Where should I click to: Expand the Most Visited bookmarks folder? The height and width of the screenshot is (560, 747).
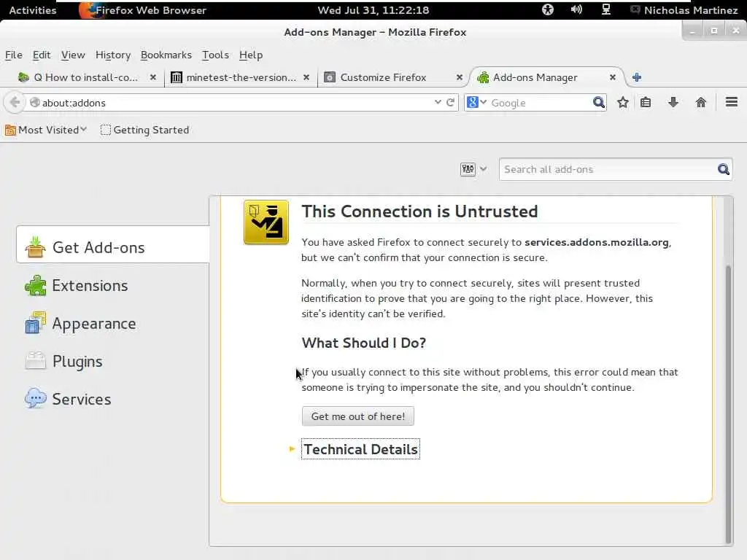46,130
